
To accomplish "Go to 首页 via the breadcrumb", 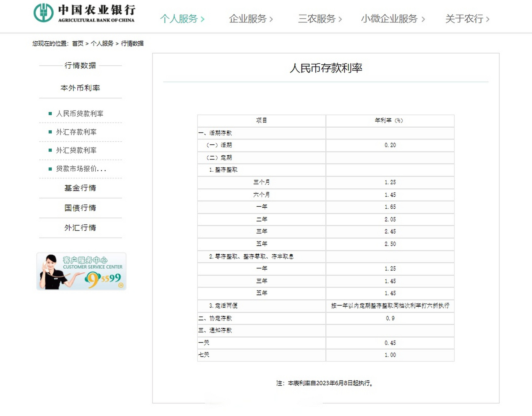I will tap(78, 43).
